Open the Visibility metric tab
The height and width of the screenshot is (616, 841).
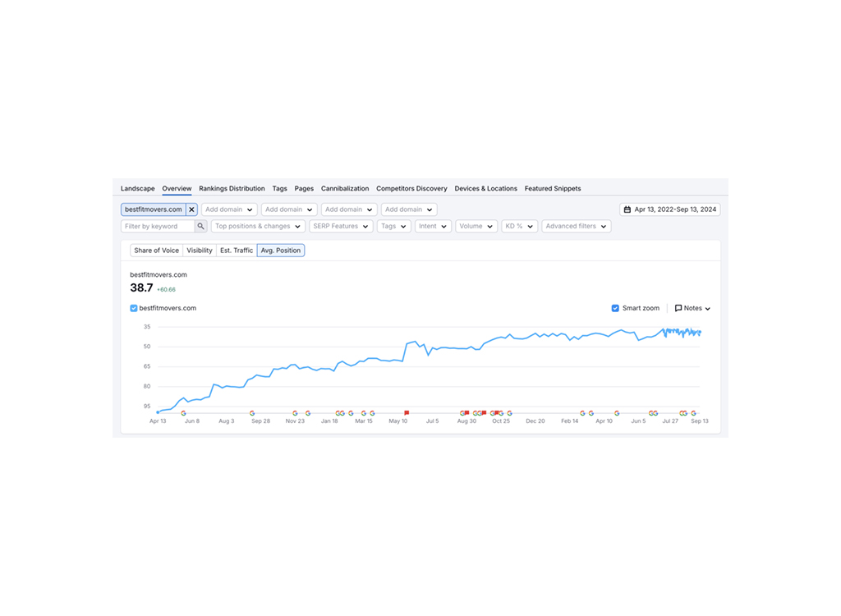click(x=199, y=251)
